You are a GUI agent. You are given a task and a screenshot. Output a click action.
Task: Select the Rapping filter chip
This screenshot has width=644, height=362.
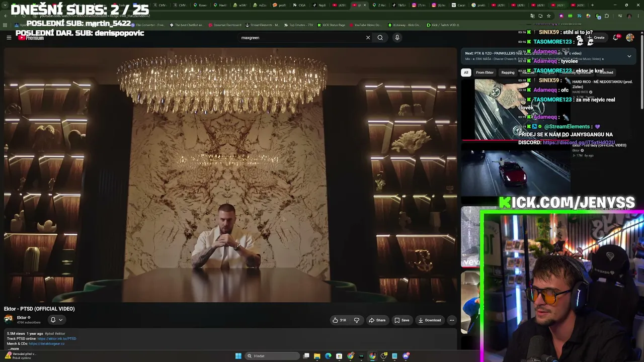point(508,72)
